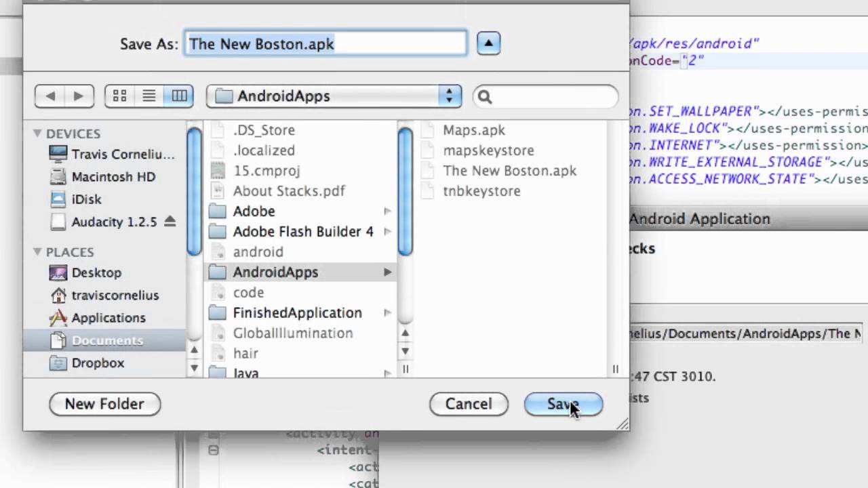Create a New Folder
Screen dimensions: 868x488
104,404
